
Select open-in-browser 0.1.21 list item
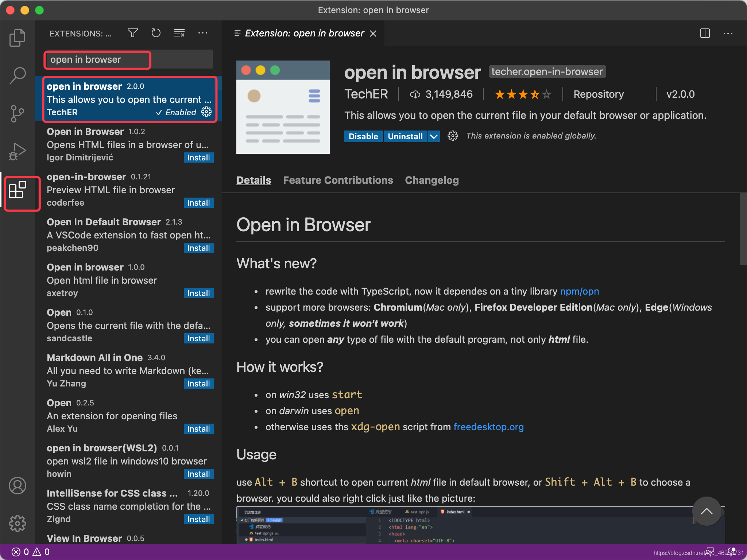point(128,190)
